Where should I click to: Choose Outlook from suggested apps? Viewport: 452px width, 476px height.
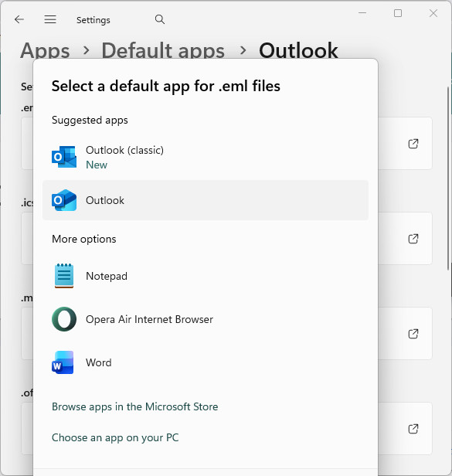(x=206, y=200)
